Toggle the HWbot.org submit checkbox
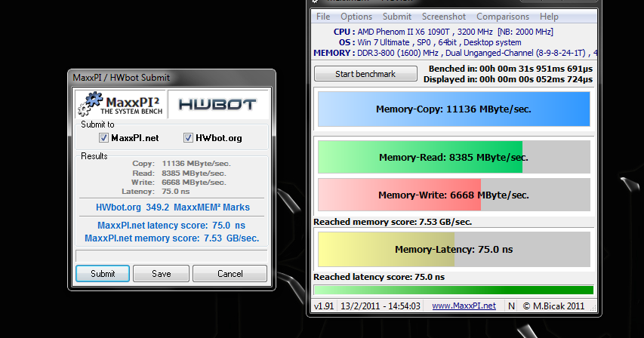644x338 pixels. pyautogui.click(x=188, y=138)
